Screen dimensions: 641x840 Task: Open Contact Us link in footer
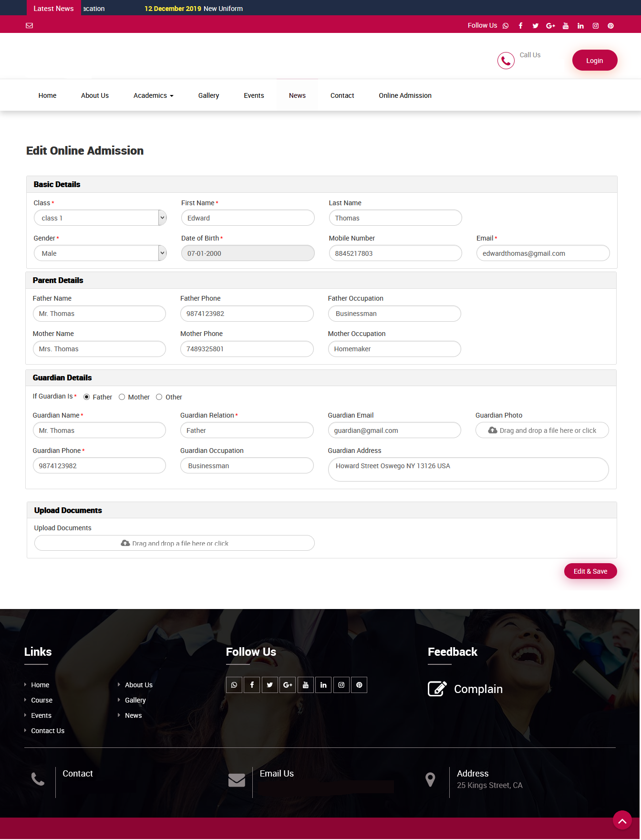[48, 731]
